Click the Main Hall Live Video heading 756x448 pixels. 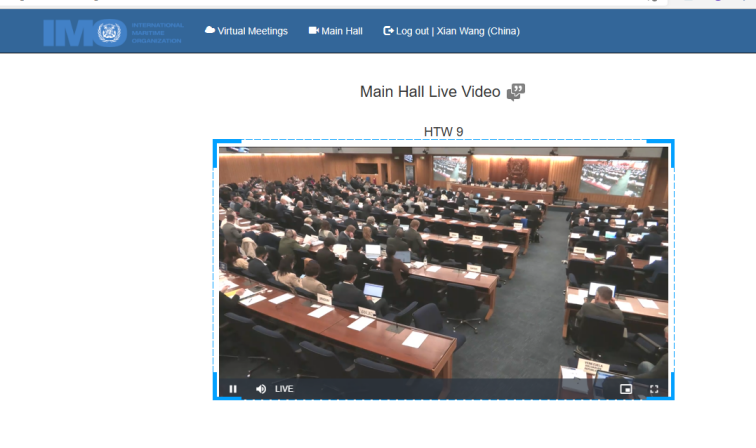pyautogui.click(x=429, y=92)
